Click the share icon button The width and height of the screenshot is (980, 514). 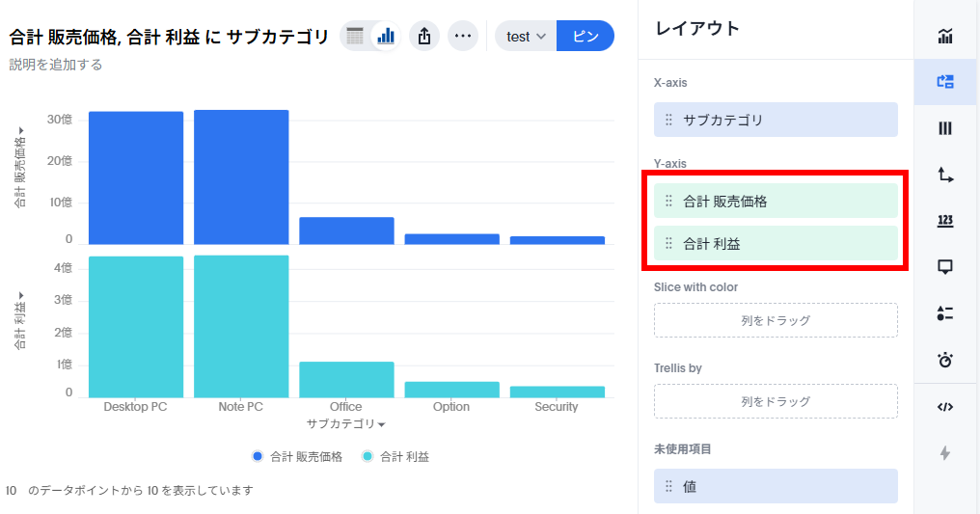coord(424,36)
